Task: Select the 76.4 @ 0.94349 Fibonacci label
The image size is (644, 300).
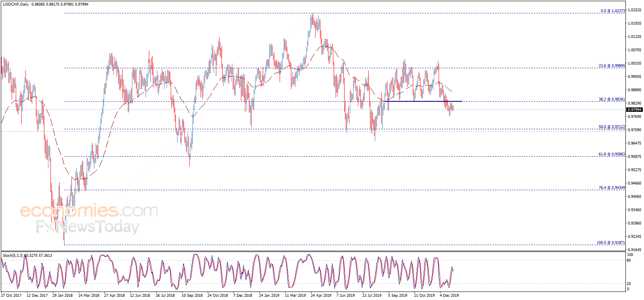Action: click(612, 188)
